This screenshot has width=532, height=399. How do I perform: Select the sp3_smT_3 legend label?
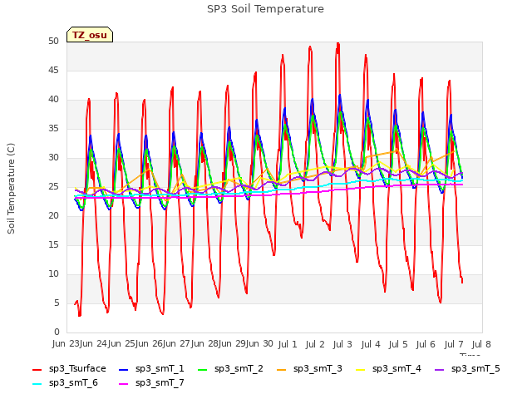[318, 369]
